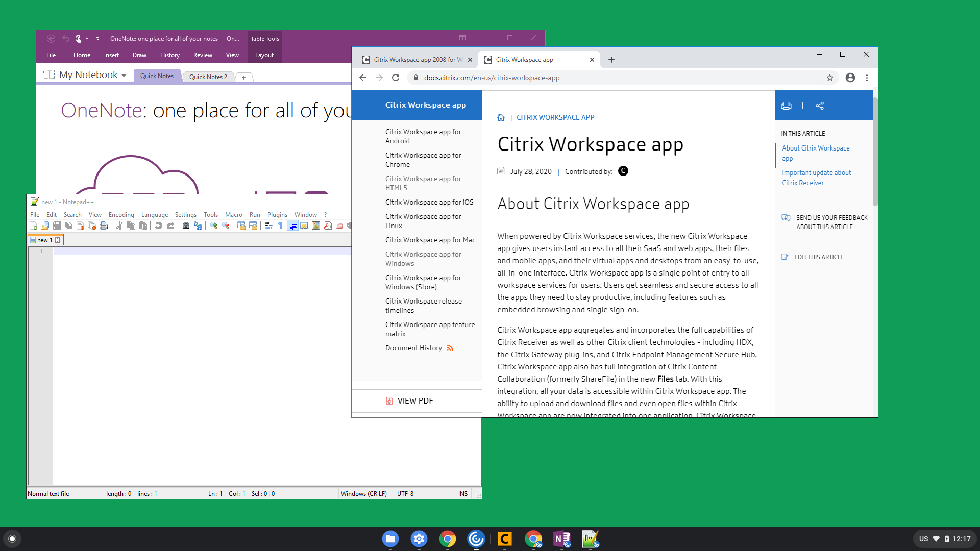Click the Find binoculars icon in Notepad++

point(186,226)
